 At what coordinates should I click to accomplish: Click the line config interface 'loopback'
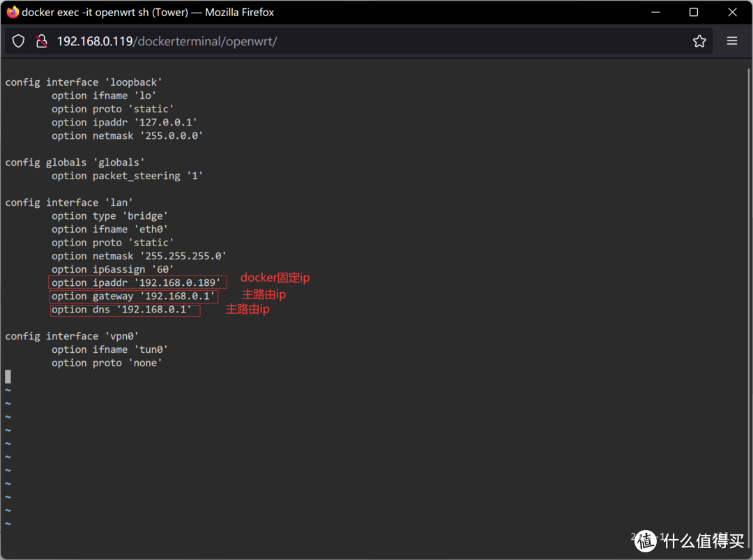(x=84, y=82)
